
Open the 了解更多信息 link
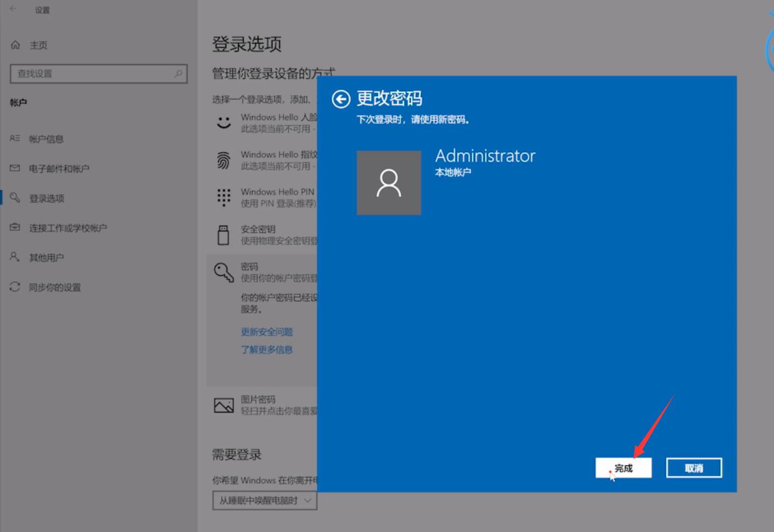click(267, 349)
